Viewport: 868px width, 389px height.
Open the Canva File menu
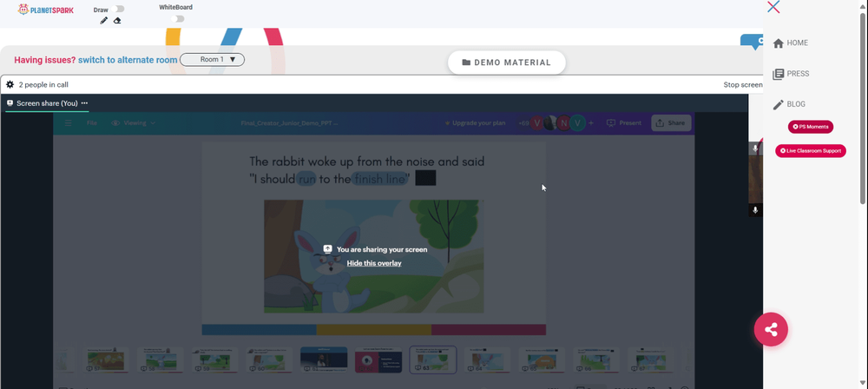pos(92,123)
